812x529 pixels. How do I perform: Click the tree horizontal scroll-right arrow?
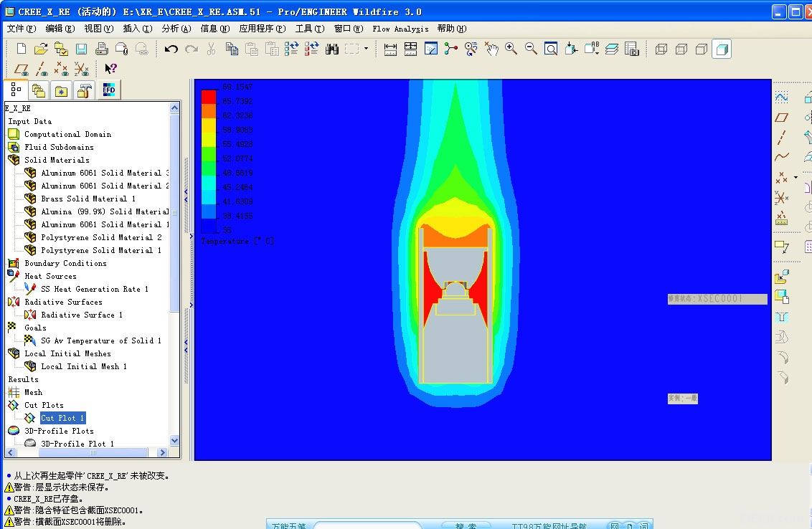pos(162,452)
